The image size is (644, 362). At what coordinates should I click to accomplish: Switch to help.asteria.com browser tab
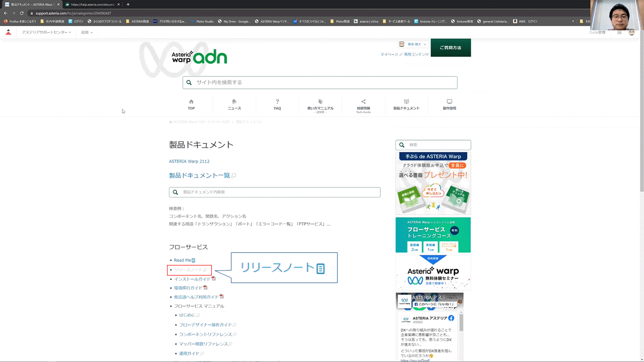point(92,4)
